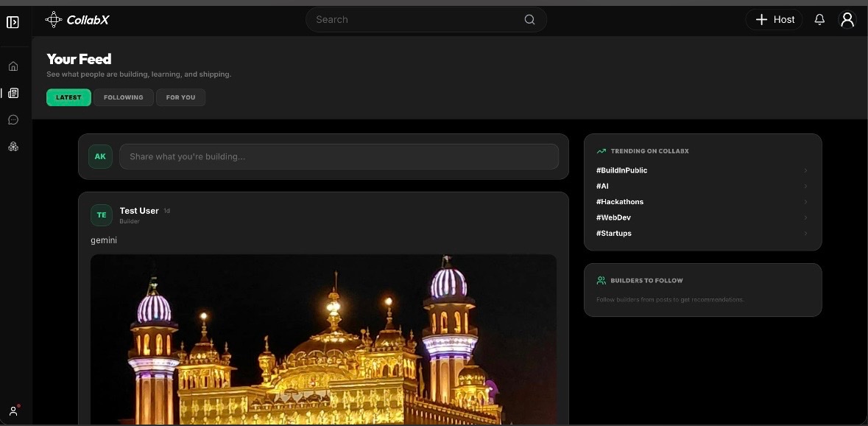The width and height of the screenshot is (868, 426).
Task: Click the CollabX logo
Action: point(77,20)
